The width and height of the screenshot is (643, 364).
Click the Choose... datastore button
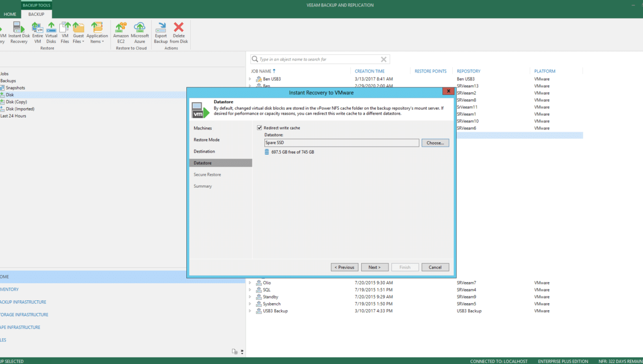(435, 143)
